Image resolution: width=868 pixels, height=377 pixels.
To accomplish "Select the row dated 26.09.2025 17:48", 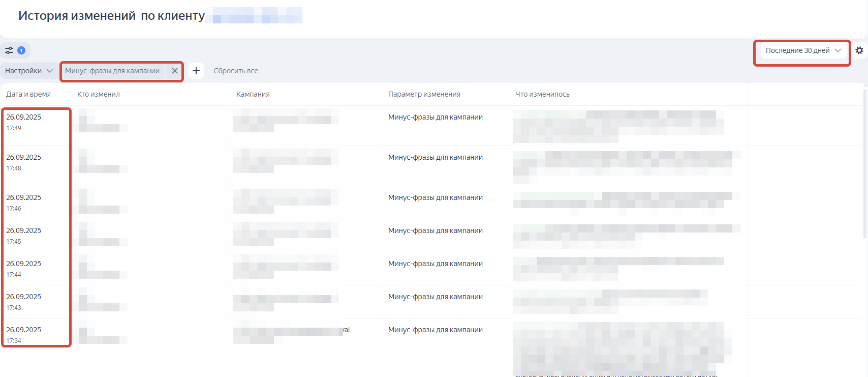I will pyautogui.click(x=24, y=162).
